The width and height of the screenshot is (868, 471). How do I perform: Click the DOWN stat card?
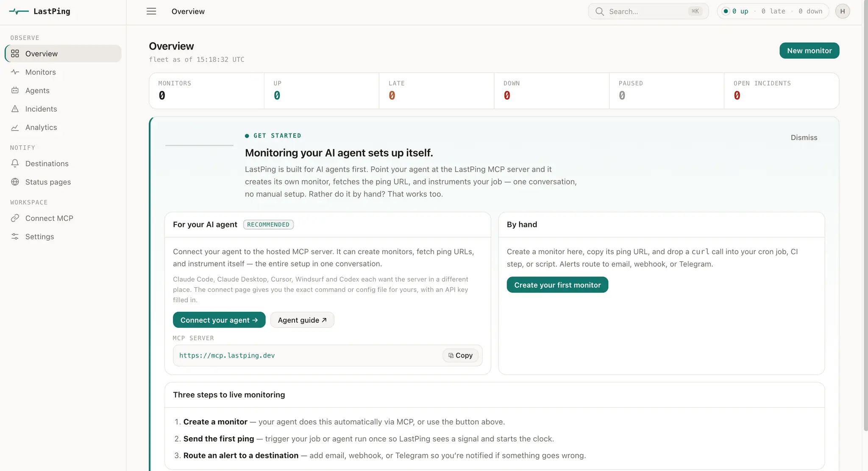pyautogui.click(x=551, y=91)
